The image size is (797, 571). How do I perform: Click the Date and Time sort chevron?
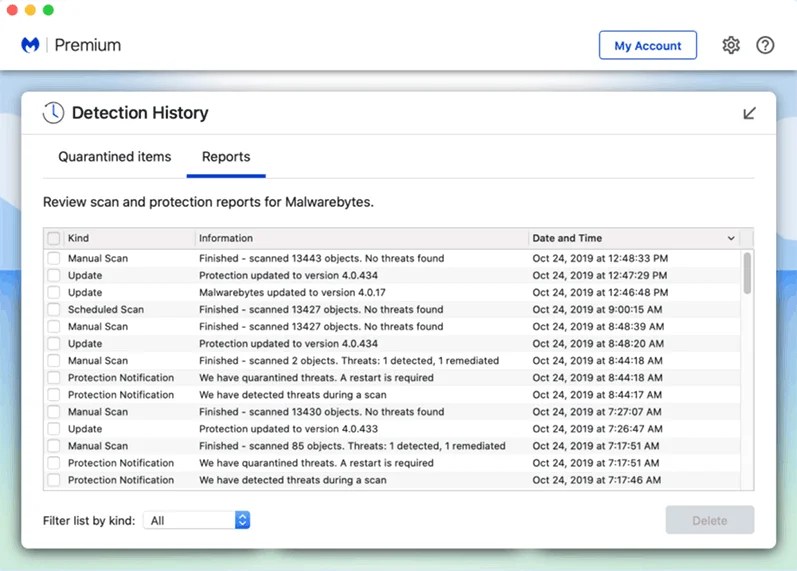tap(731, 238)
